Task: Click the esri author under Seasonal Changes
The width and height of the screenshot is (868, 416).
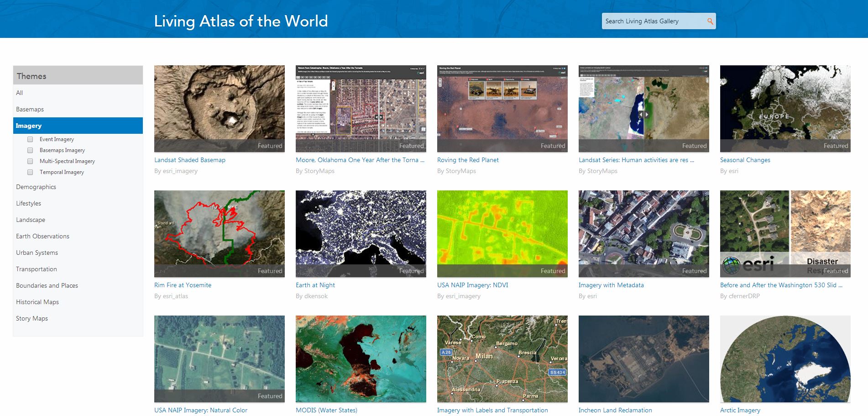Action: (733, 171)
